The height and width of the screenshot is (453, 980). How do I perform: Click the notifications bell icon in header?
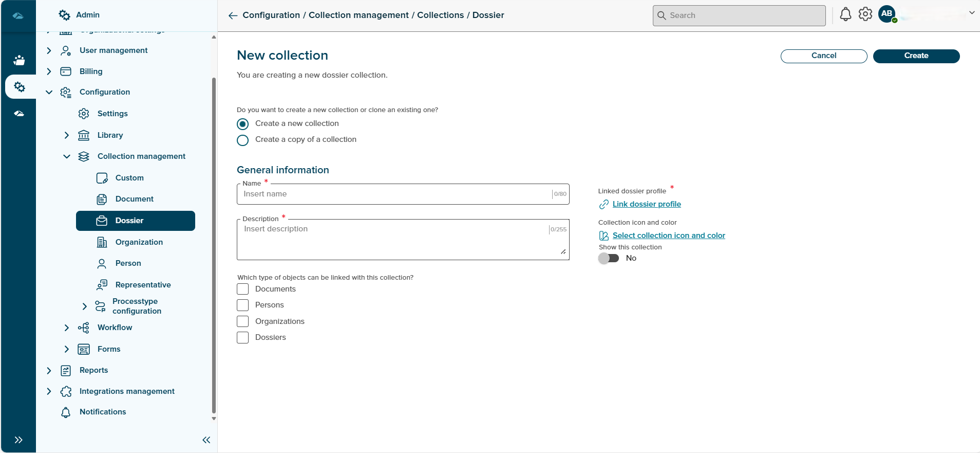coord(845,15)
